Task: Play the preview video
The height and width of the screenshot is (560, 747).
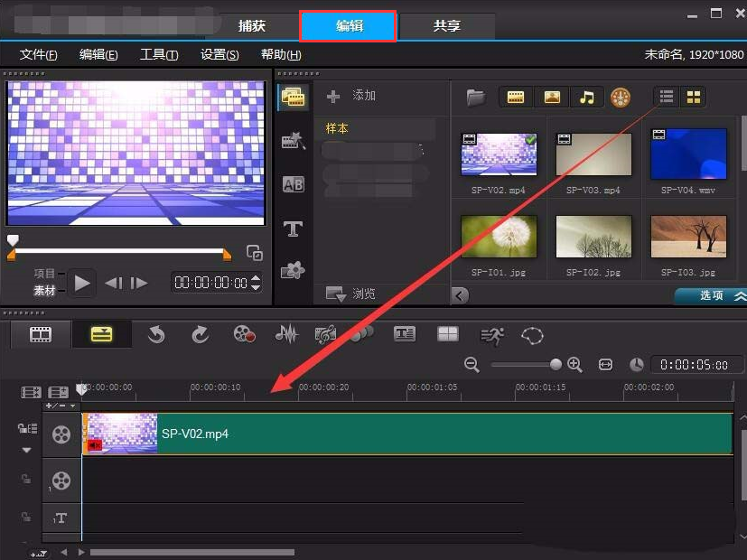Action: (x=82, y=284)
